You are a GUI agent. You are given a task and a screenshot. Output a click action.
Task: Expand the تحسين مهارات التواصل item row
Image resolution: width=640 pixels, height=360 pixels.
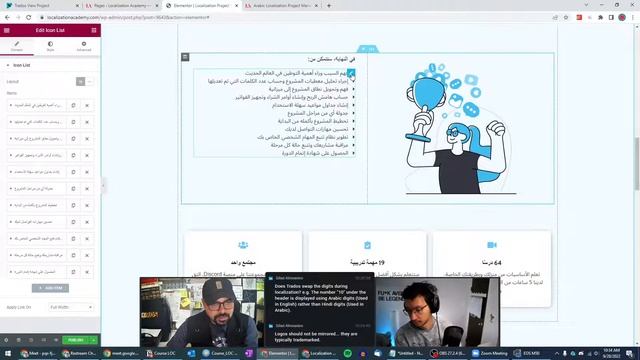pos(36,222)
